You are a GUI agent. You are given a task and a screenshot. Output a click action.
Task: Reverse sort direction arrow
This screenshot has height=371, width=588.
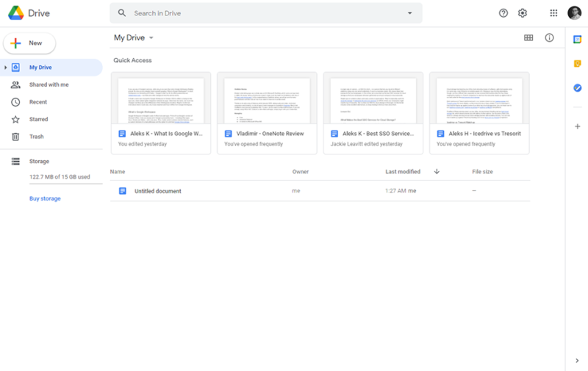coord(437,172)
